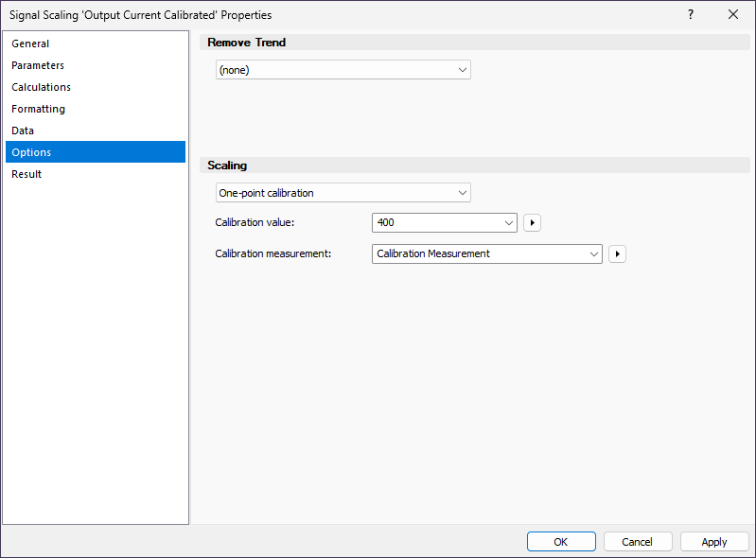The width and height of the screenshot is (756, 558).
Task: Click into the Calibration value field showing 400
Action: point(435,223)
